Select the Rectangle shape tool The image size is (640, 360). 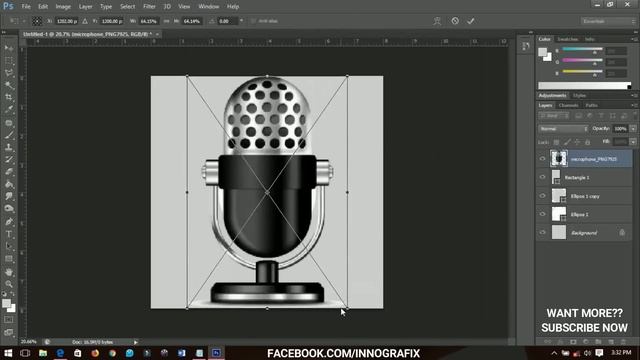9,259
